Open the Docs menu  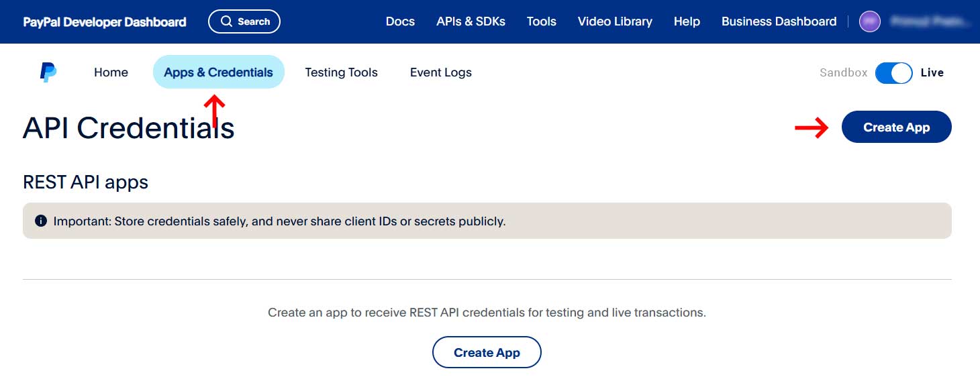pos(400,21)
